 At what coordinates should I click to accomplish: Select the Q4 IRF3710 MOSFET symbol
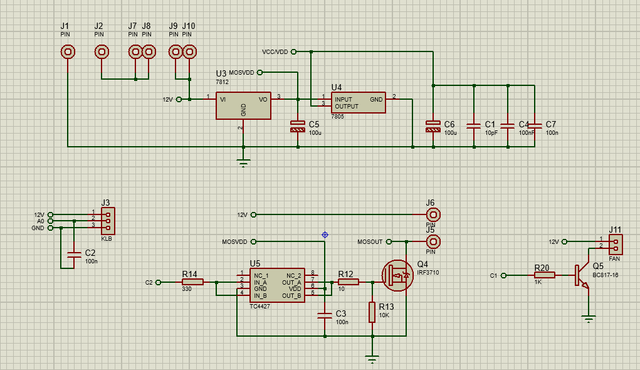click(397, 276)
